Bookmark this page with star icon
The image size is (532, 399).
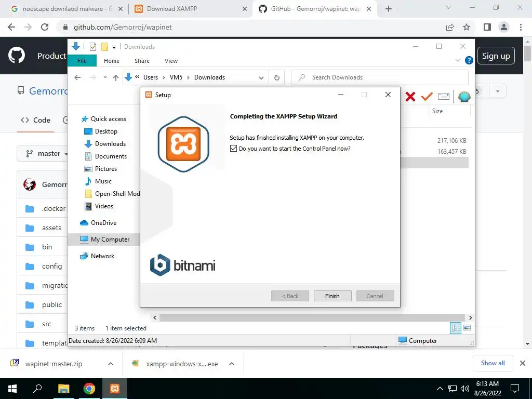[467, 27]
